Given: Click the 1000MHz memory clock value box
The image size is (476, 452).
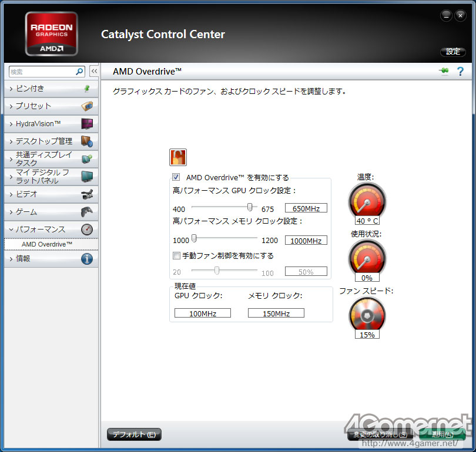Looking at the screenshot, I should click(x=306, y=241).
